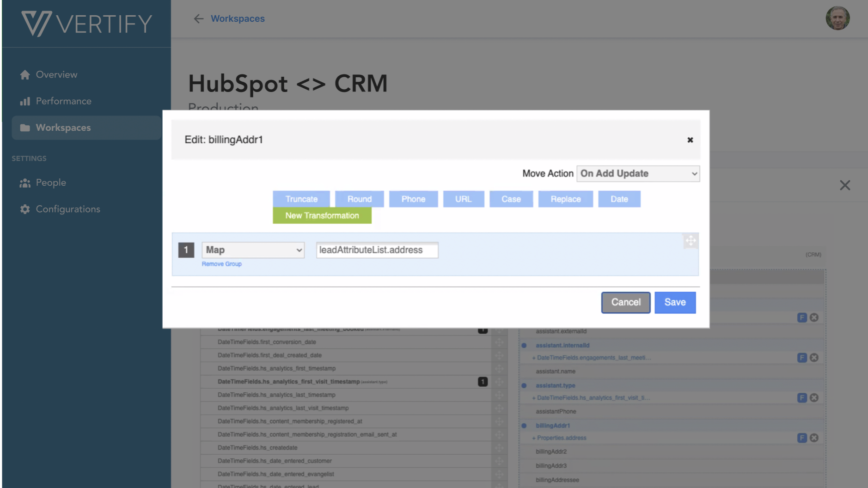Open the user profile avatar
This screenshot has width=868, height=488.
coord(837,18)
